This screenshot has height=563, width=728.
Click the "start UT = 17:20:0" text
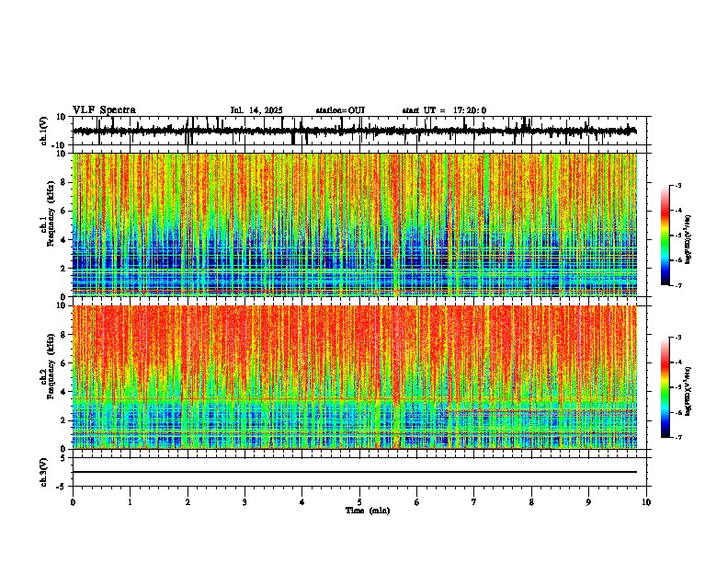click(444, 110)
